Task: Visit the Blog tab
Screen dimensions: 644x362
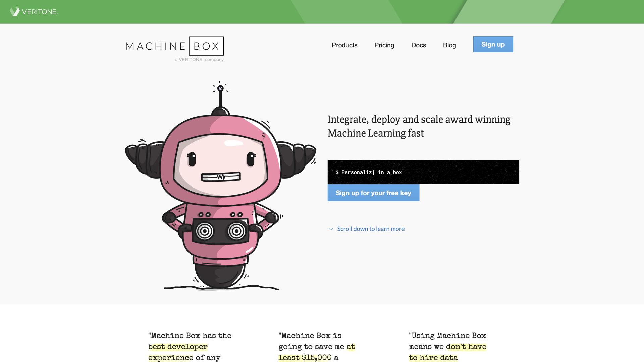Action: tap(449, 45)
